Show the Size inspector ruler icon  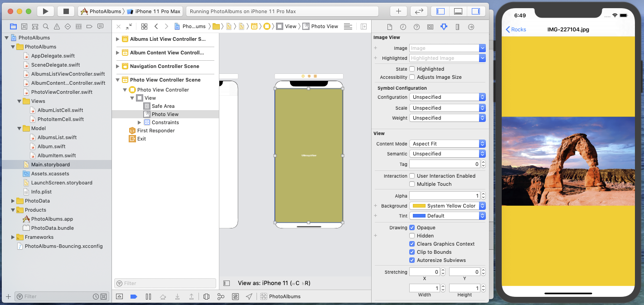pyautogui.click(x=457, y=27)
